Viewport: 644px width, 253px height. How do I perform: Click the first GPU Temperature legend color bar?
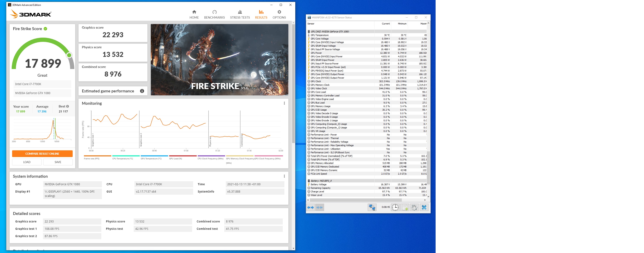point(154,156)
